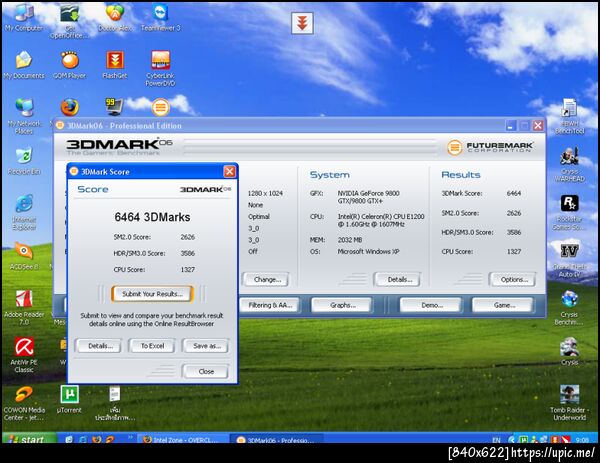
Task: Click the EN language indicator in taskbar
Action: [496, 440]
